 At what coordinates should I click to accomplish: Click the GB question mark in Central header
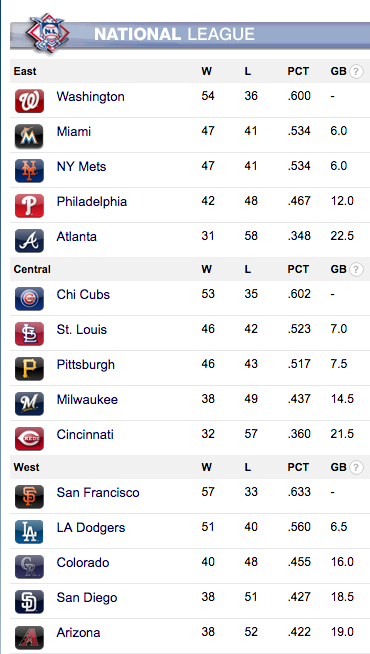[x=356, y=270]
